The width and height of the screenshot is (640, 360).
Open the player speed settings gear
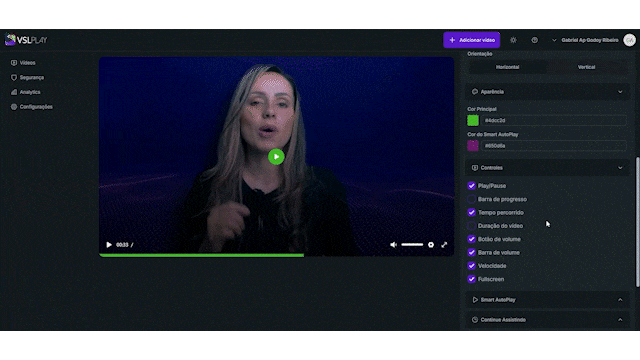click(x=431, y=244)
